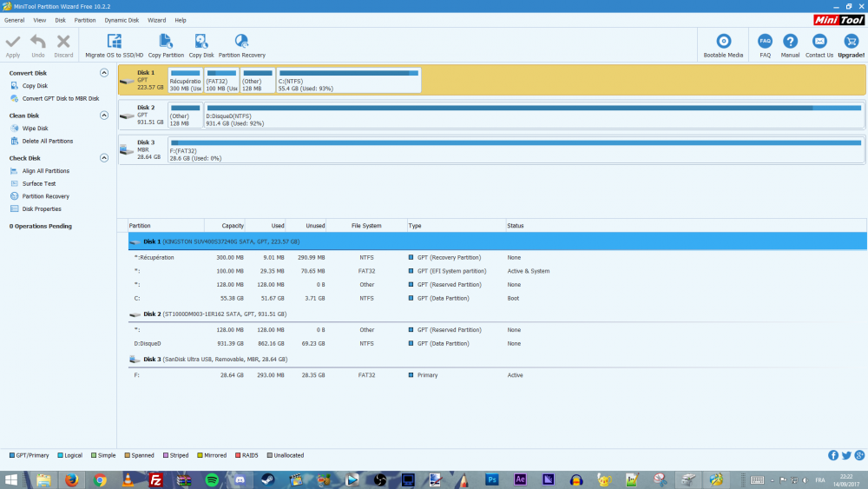Click the GPT (EFI System partition) cell
The image size is (868, 489).
451,271
